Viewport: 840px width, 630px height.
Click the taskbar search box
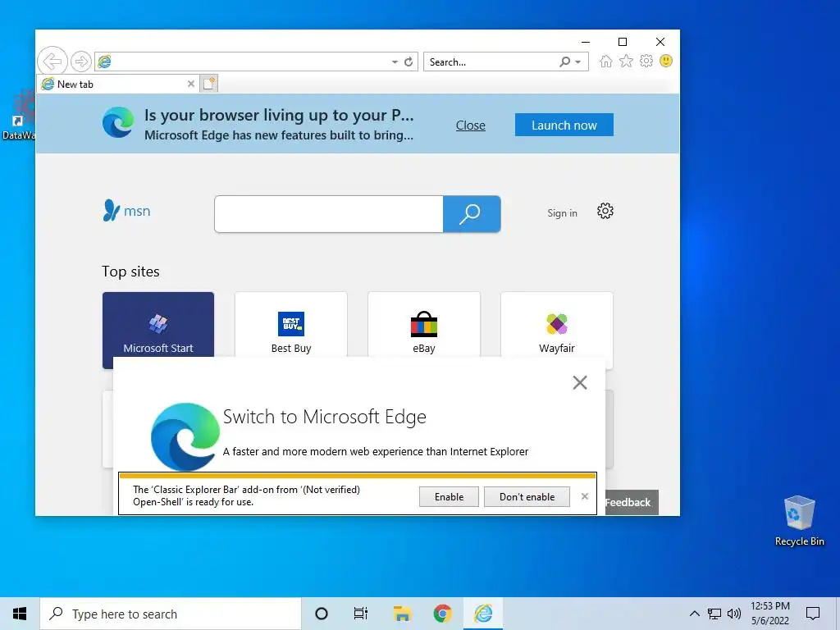pos(171,614)
